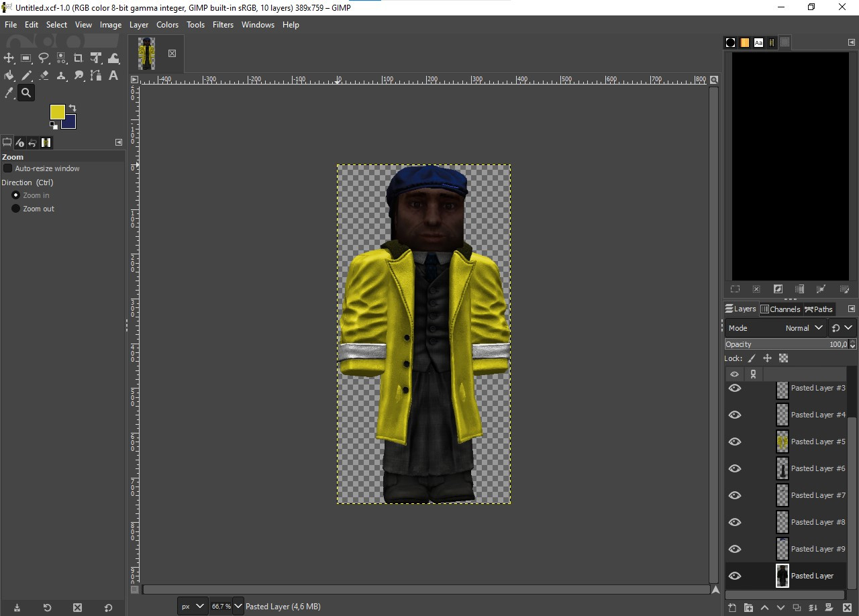
Task: Switch to the Layers tab
Action: [741, 309]
